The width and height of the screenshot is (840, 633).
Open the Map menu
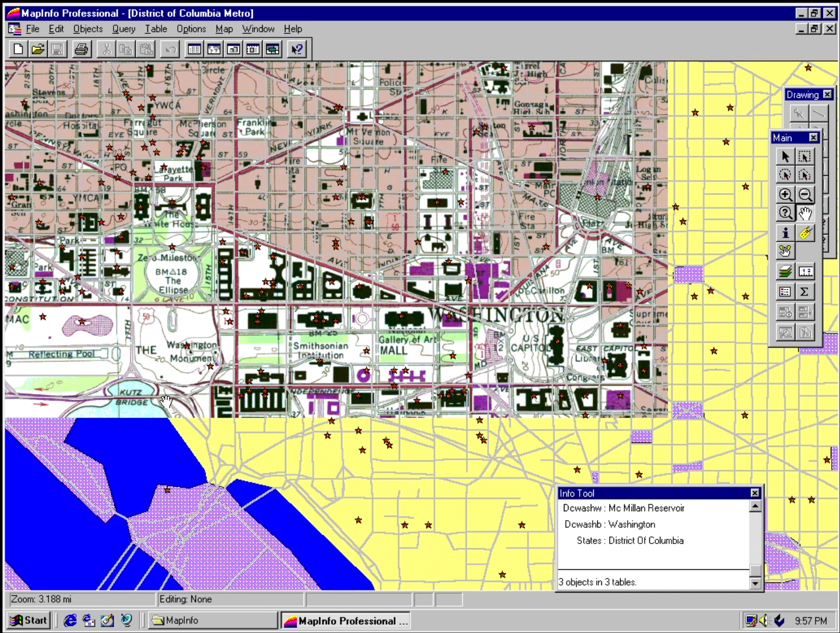point(224,29)
